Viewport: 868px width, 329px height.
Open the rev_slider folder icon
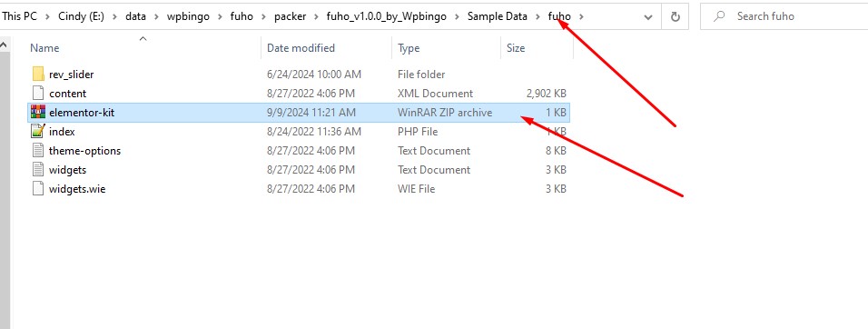point(38,75)
